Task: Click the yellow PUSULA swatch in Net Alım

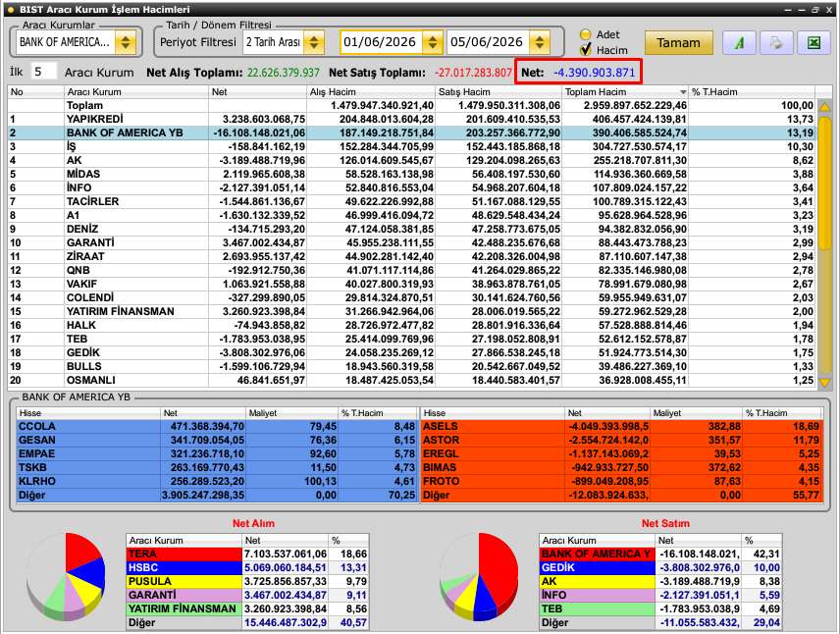Action: pyautogui.click(x=184, y=581)
